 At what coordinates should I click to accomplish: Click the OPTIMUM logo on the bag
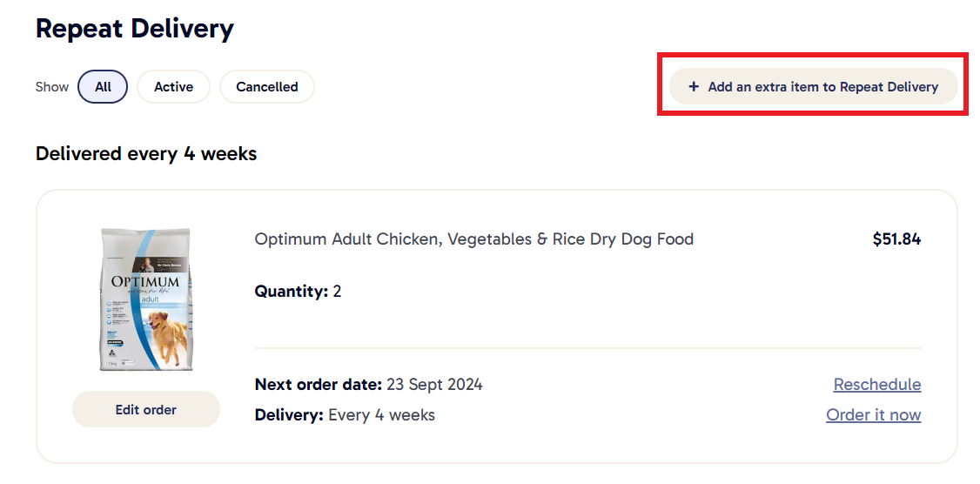(144, 283)
